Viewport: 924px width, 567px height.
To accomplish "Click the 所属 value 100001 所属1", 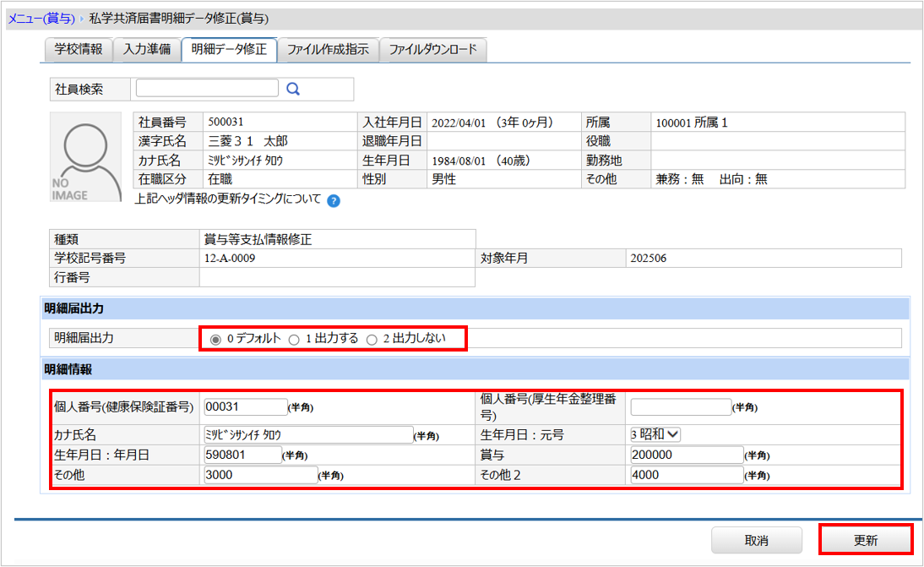I will coord(692,123).
